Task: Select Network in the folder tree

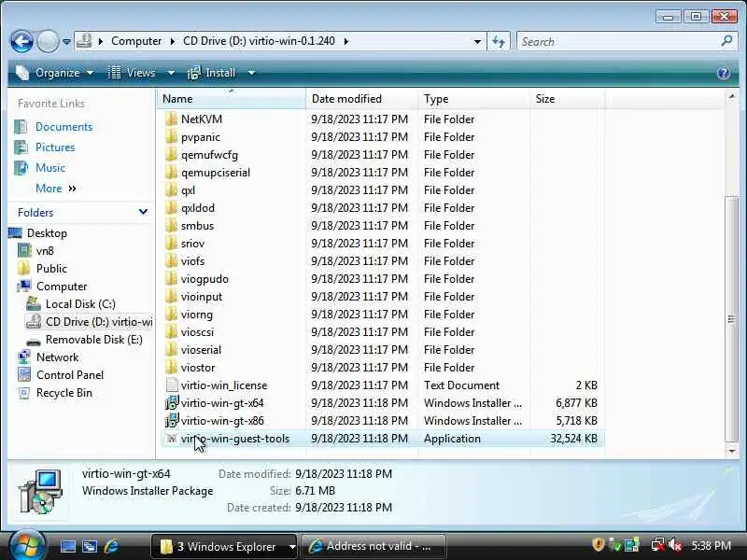Action: coord(57,357)
